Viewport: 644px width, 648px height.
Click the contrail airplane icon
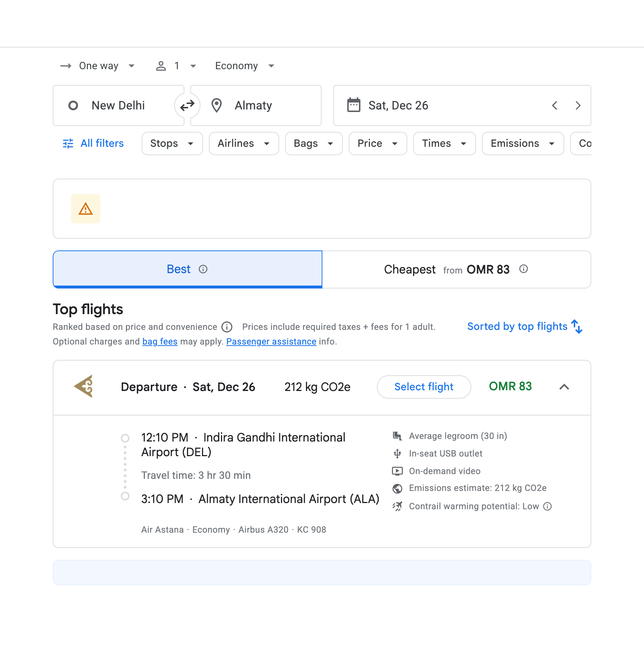[x=397, y=506]
